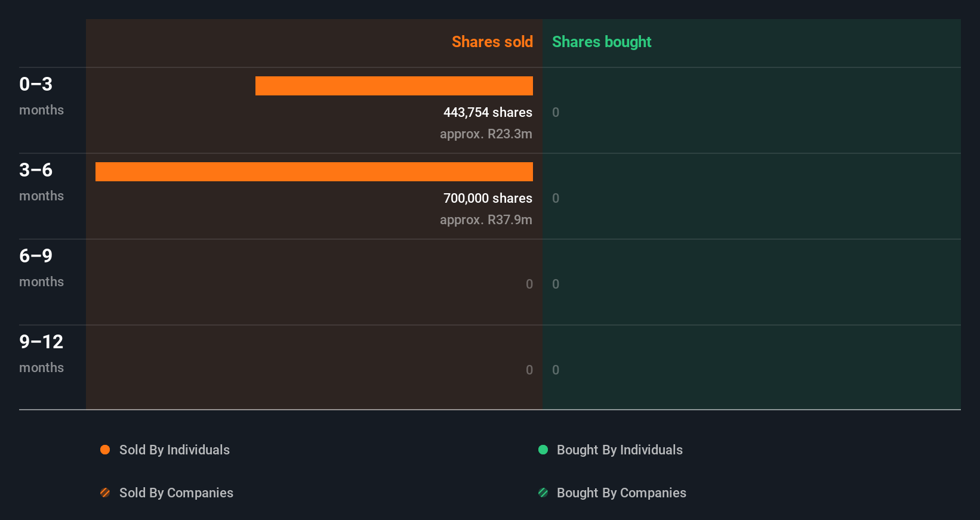Select the 6–9 months row label
Viewport: 980px width, 520px height.
[x=41, y=267]
